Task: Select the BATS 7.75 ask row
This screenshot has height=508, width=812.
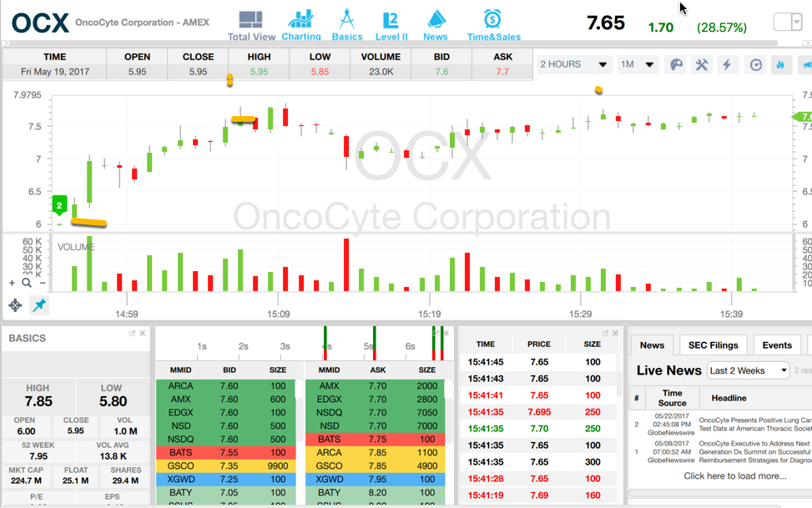Action: pyautogui.click(x=375, y=439)
